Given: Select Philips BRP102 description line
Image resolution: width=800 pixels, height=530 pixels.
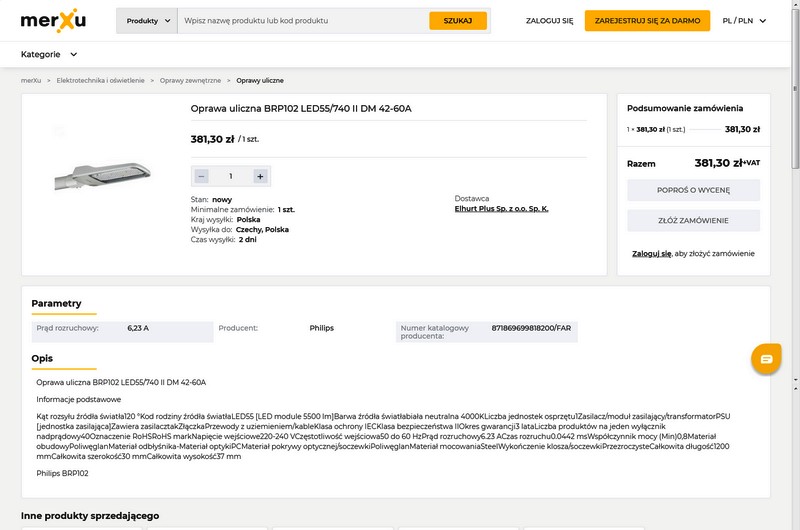Looking at the screenshot, I should (x=62, y=473).
